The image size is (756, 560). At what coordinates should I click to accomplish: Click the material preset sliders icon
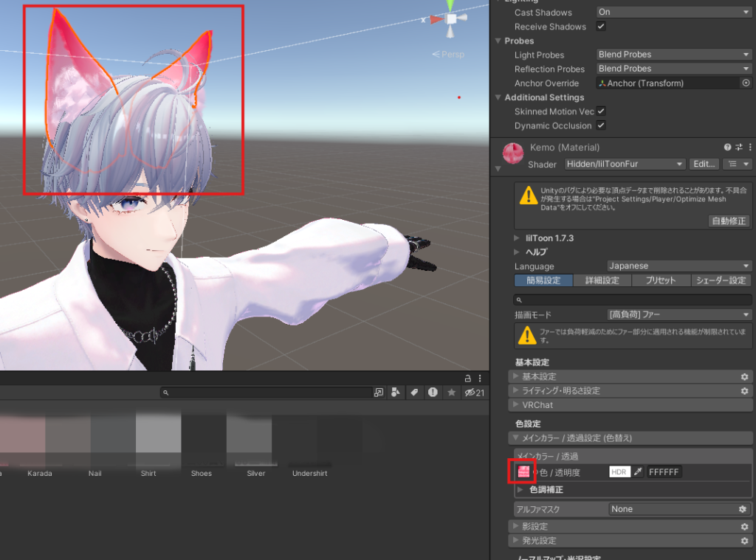(x=739, y=148)
